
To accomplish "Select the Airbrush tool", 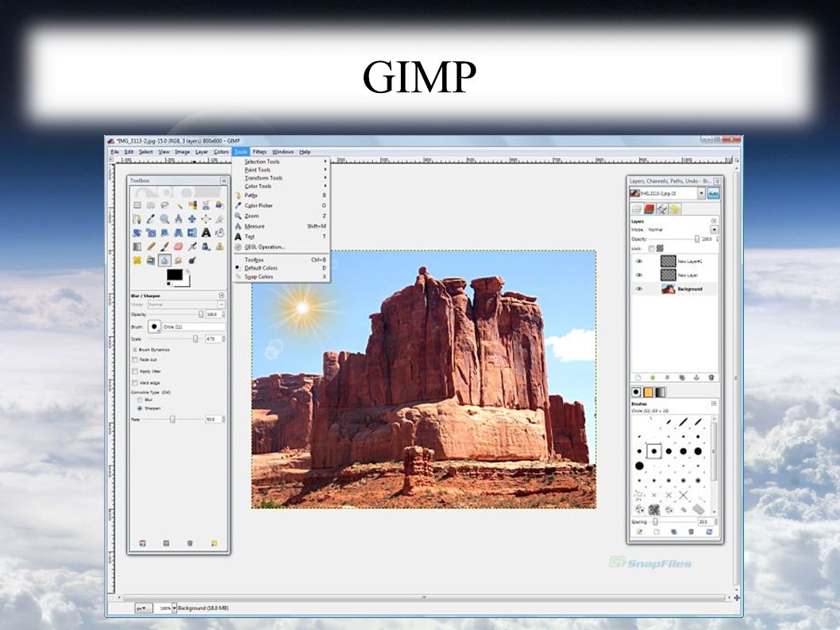I will pyautogui.click(x=192, y=246).
